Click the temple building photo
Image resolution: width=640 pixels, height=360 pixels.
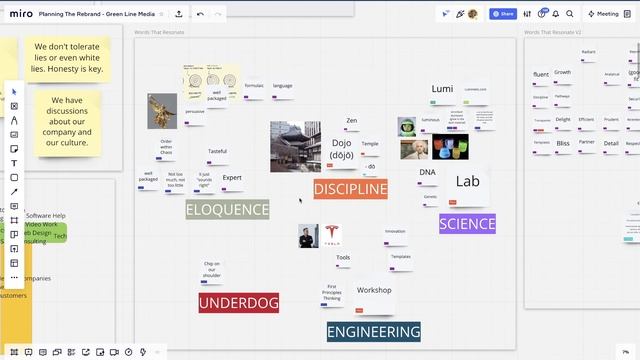[x=296, y=147]
